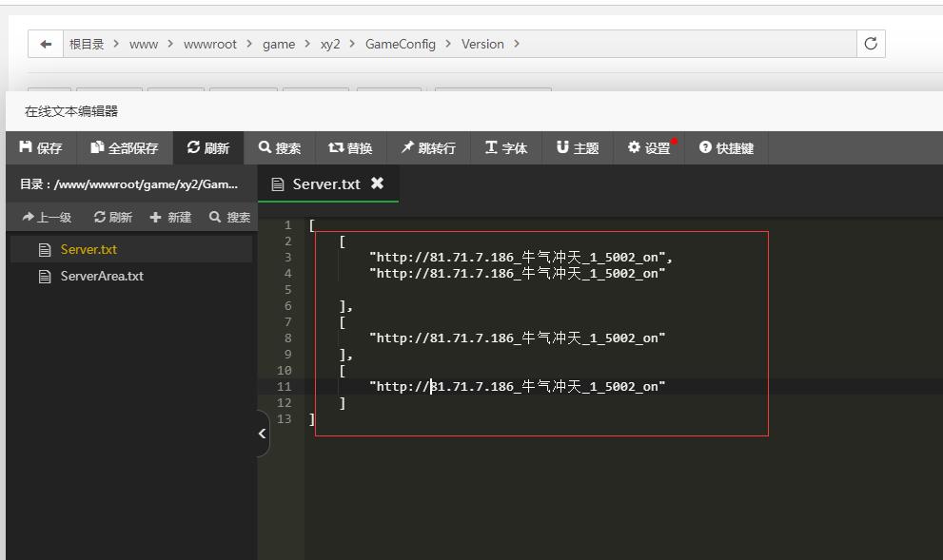Navigate to GameConfig in the breadcrumb path
The image size is (943, 560).
[400, 44]
